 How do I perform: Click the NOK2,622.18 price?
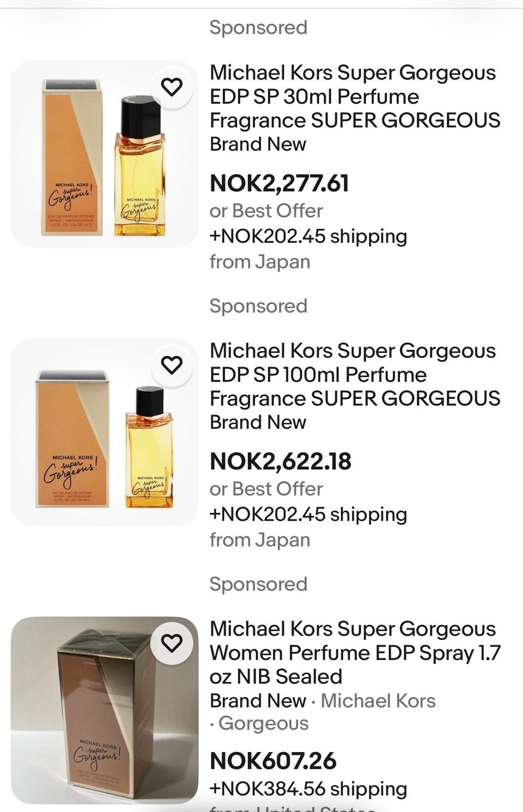point(281,461)
